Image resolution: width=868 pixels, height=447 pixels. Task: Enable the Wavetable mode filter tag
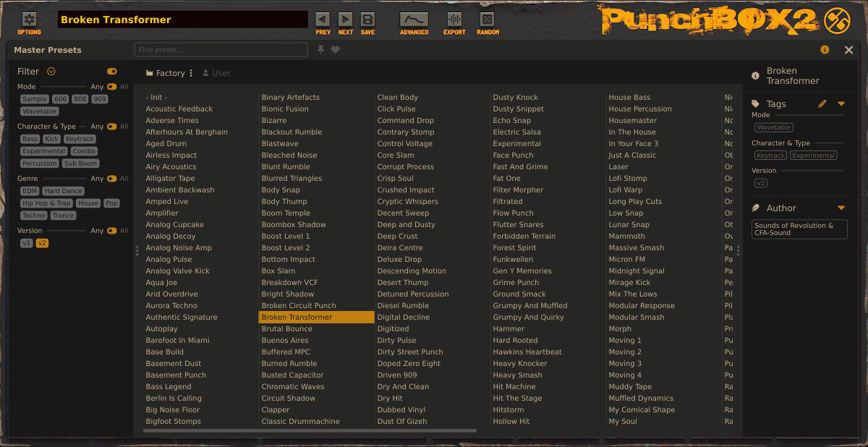click(x=40, y=111)
